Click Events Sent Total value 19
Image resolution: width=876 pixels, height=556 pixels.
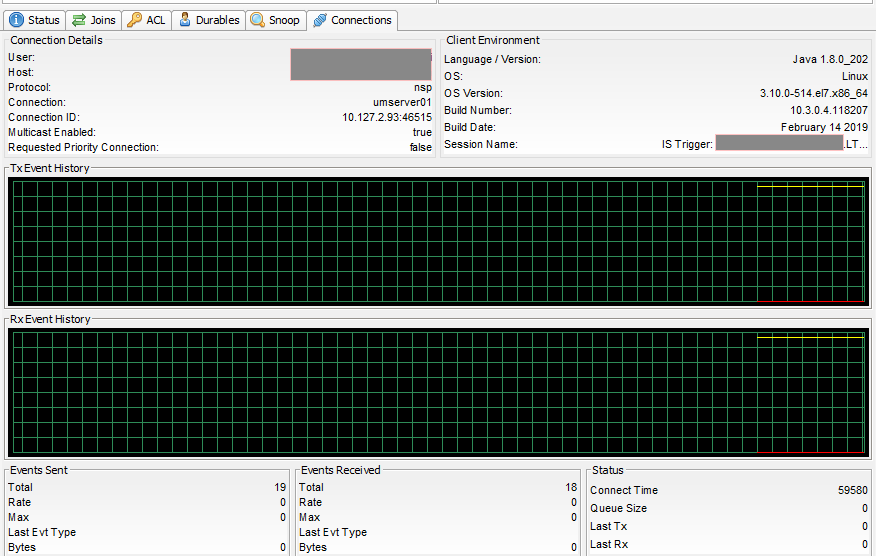(x=280, y=487)
